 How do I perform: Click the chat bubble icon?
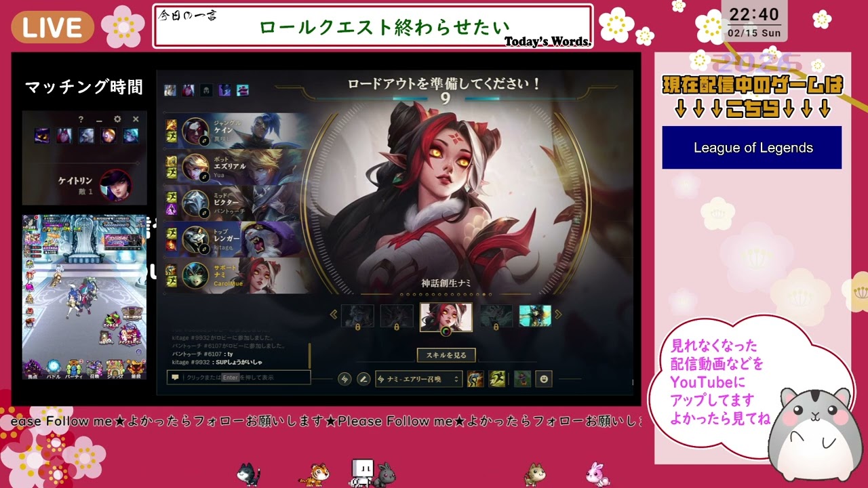(x=175, y=378)
